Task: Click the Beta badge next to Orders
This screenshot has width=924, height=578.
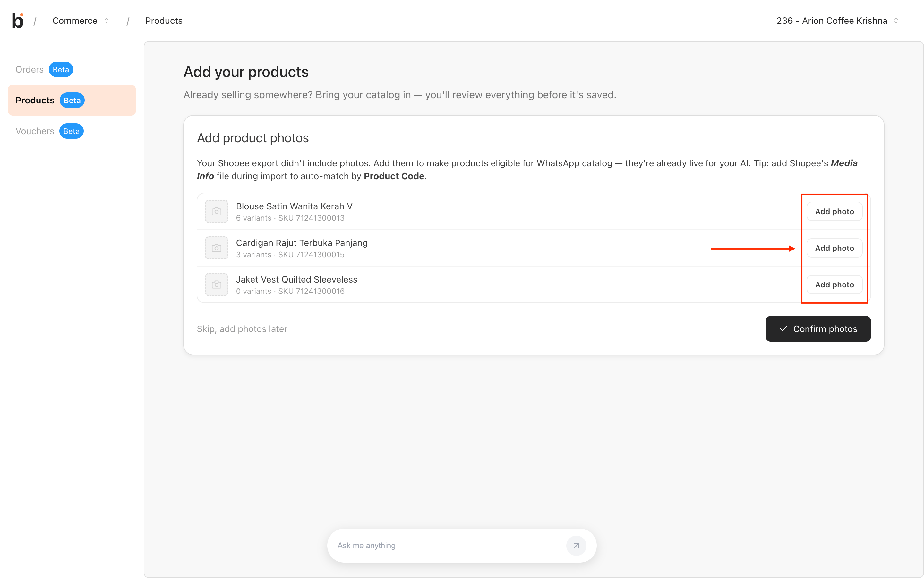Action: (61, 70)
